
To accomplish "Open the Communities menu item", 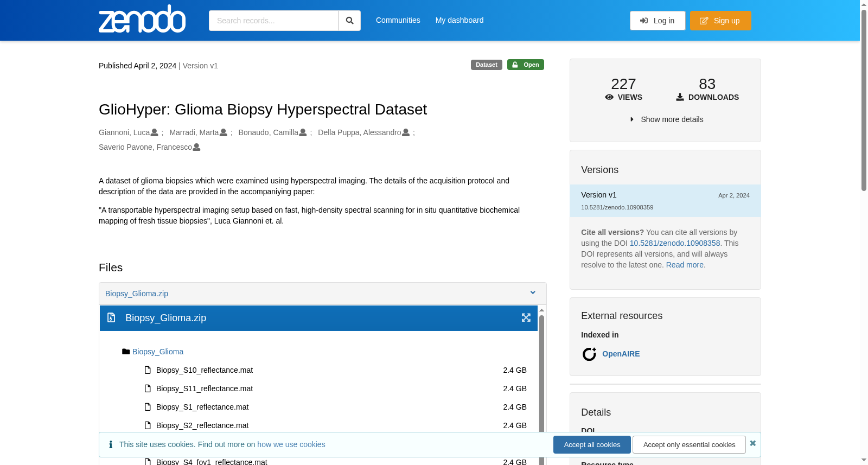I will (398, 20).
